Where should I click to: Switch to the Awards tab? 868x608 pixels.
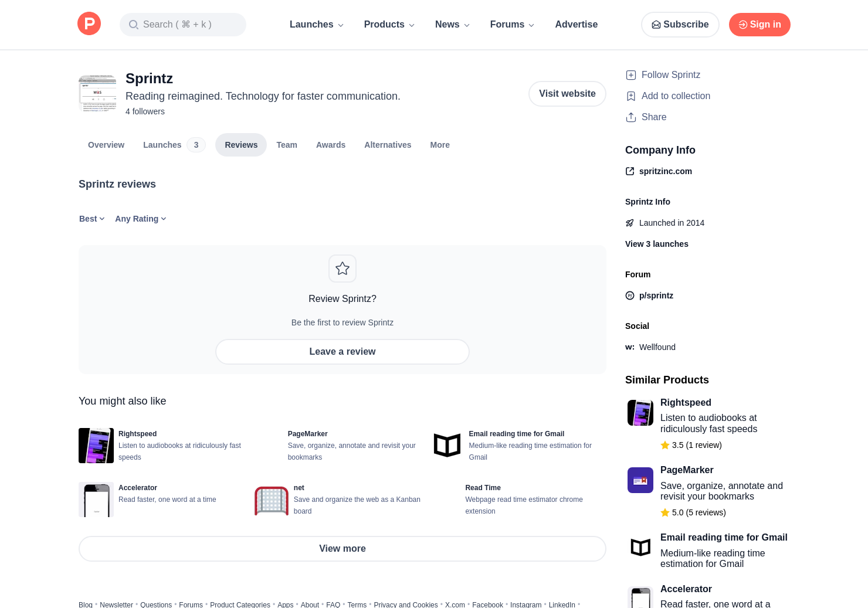click(x=331, y=145)
